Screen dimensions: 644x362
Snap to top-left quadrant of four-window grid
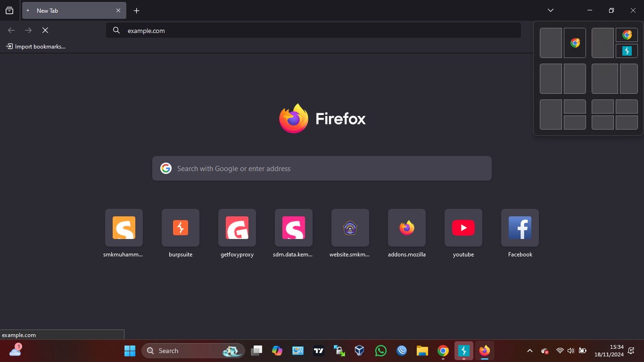click(x=603, y=107)
